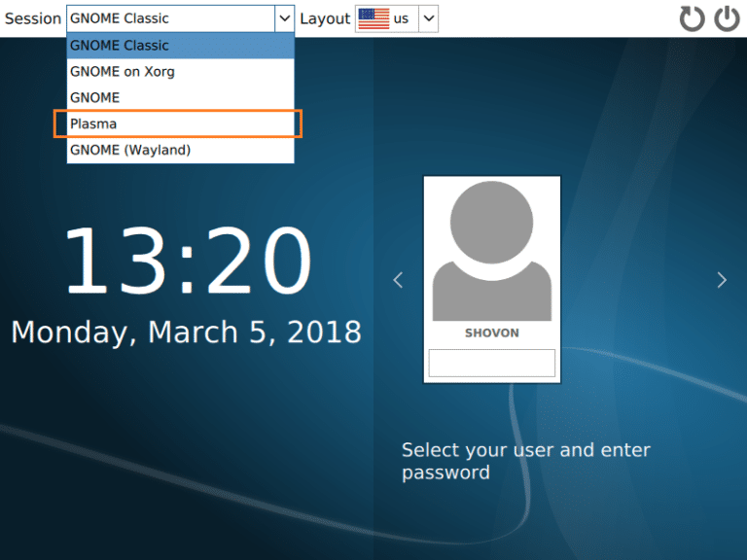Screen dimensions: 747x560
Task: Click the SHOVON username label
Action: pyautogui.click(x=491, y=332)
